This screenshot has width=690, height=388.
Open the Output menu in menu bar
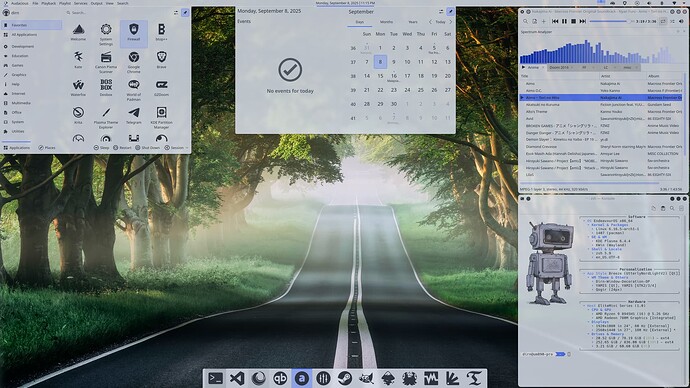coord(96,3)
